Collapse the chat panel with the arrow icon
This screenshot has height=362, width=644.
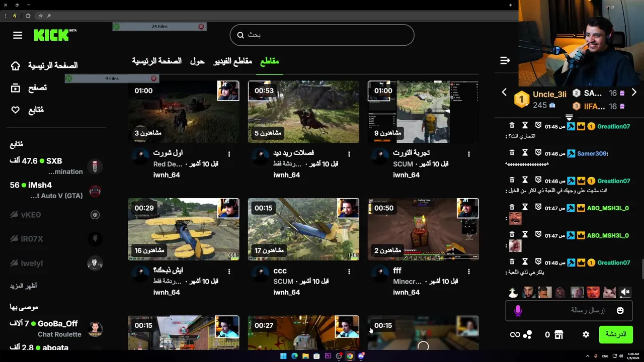point(505,61)
